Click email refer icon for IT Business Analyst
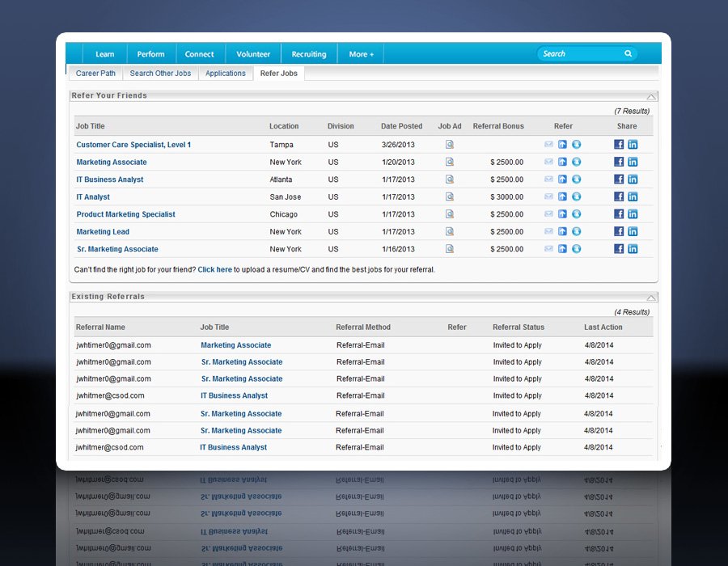The image size is (728, 566). pyautogui.click(x=549, y=180)
